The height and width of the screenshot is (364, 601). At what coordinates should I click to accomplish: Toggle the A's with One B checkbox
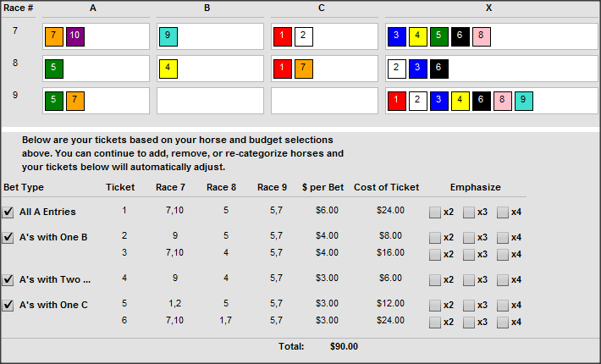click(8, 237)
